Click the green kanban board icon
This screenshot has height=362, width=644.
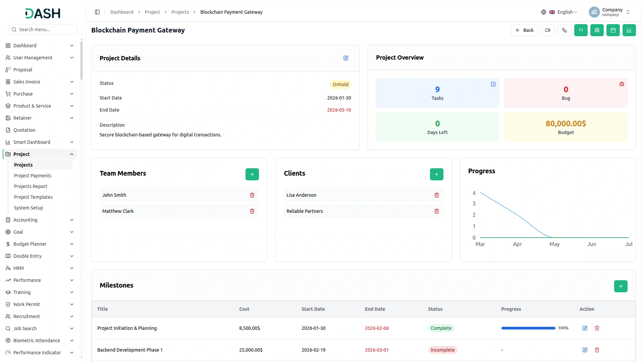click(581, 30)
